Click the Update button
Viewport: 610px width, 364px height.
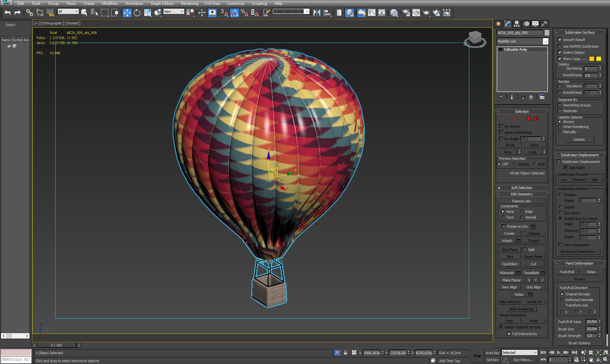pos(579,139)
